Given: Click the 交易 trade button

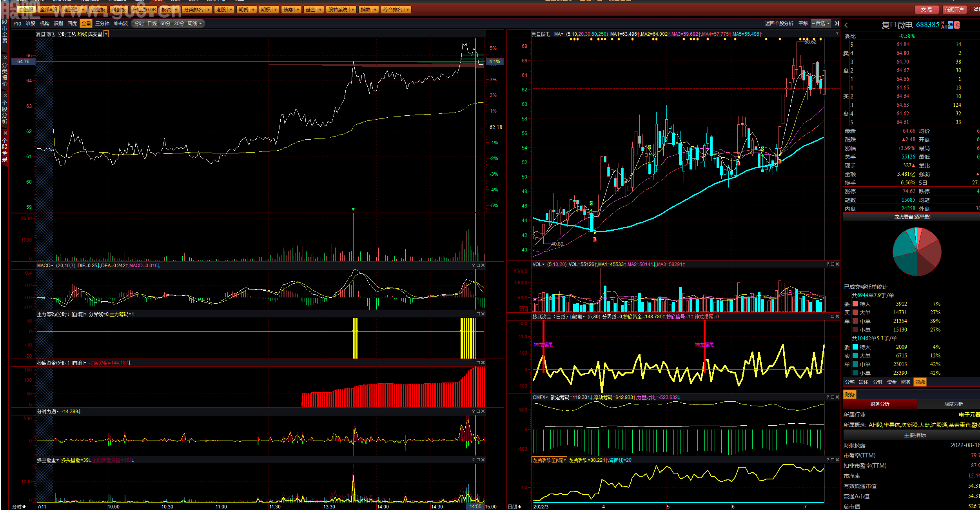Looking at the screenshot, I should (927, 9).
